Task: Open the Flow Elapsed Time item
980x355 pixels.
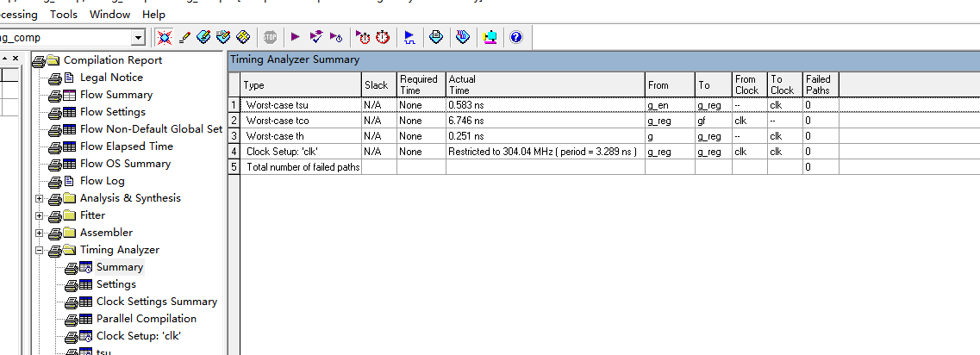Action: click(x=126, y=146)
